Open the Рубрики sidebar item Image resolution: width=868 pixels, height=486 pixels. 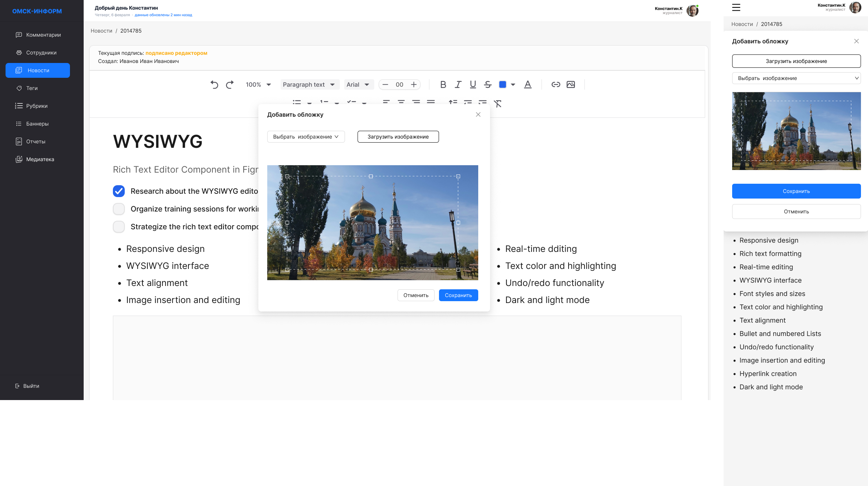pos(37,106)
